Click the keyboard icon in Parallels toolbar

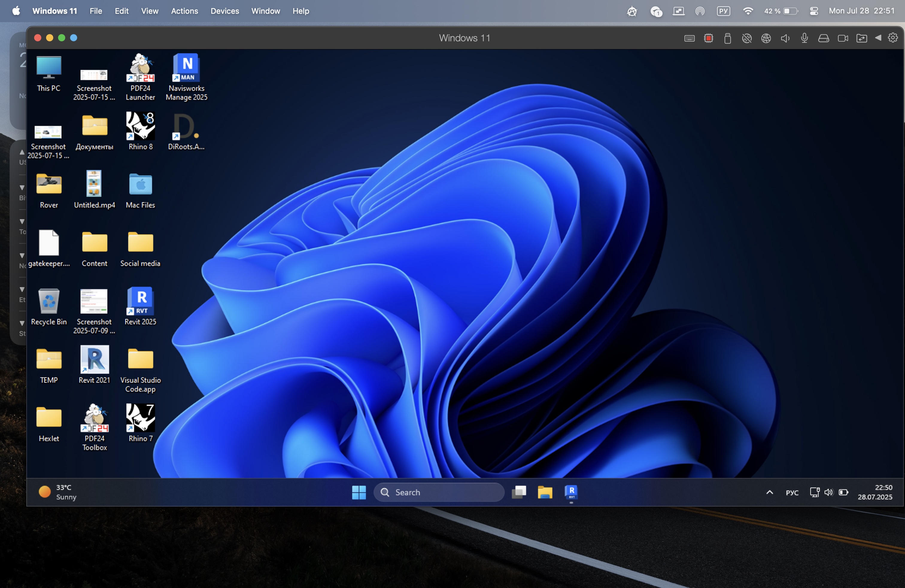[x=690, y=38]
